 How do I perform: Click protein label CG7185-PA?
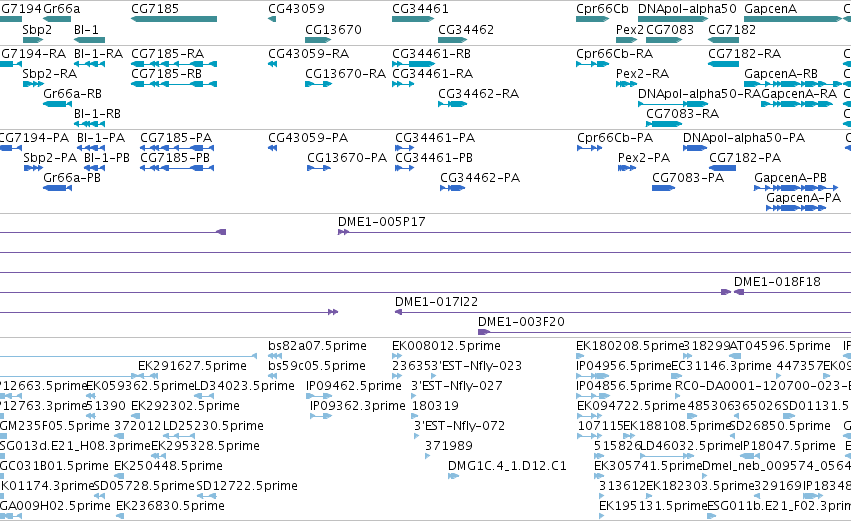click(176, 138)
